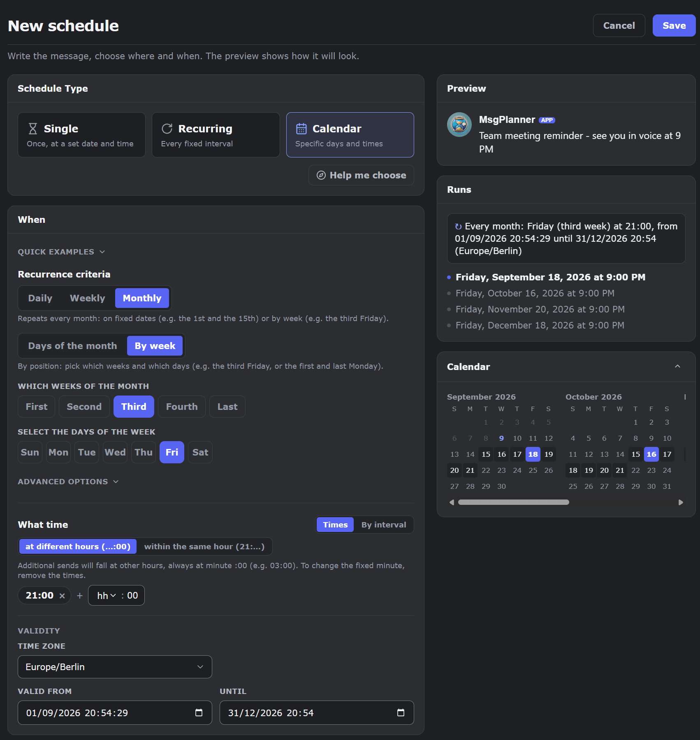
Task: Toggle Thu day of the week
Action: click(x=144, y=452)
